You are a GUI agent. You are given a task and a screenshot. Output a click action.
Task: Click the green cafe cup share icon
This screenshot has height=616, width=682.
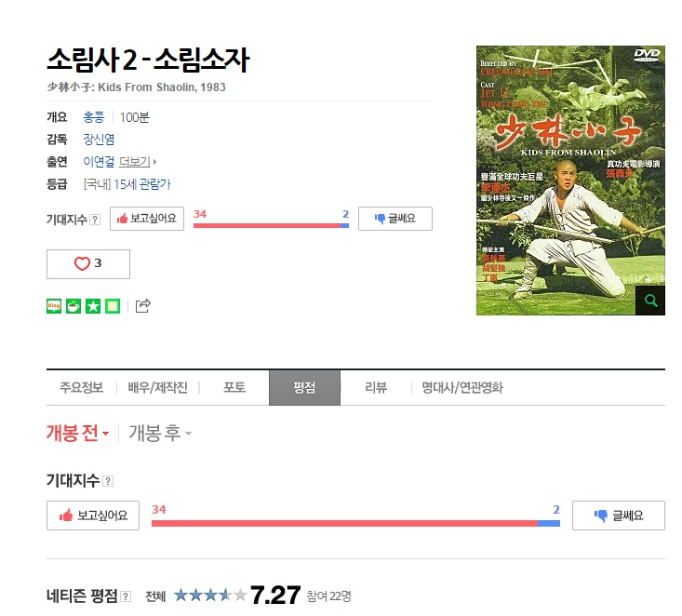pyautogui.click(x=74, y=306)
